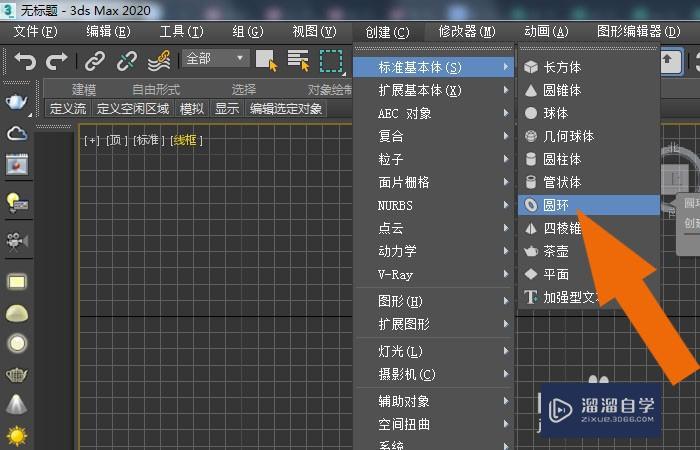Click the 模拟 button
Screen dimensions: 700x450
(x=192, y=108)
